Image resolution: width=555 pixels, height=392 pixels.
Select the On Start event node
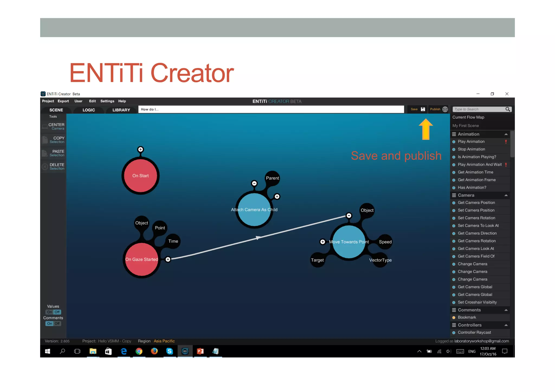coord(140,176)
